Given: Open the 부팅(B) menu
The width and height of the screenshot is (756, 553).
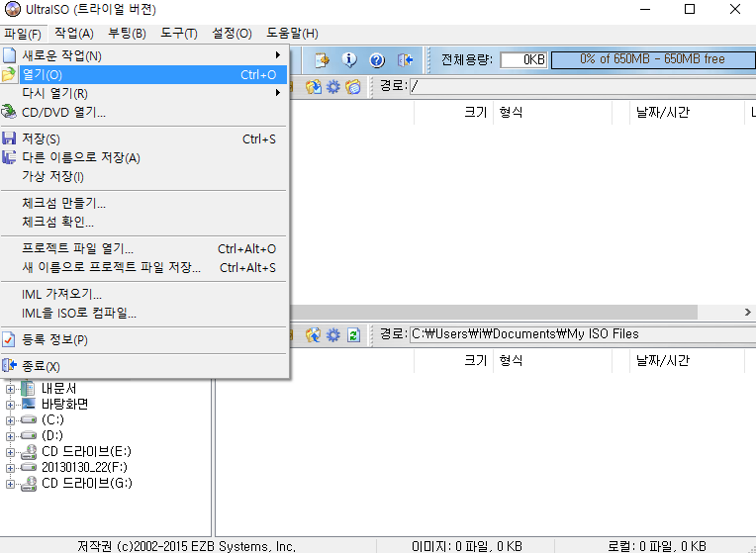Looking at the screenshot, I should tap(128, 34).
